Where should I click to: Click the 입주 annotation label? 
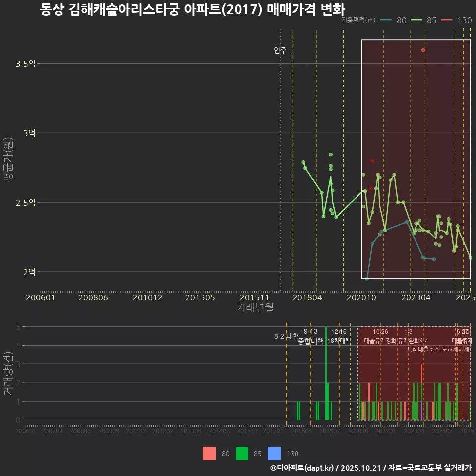point(280,49)
